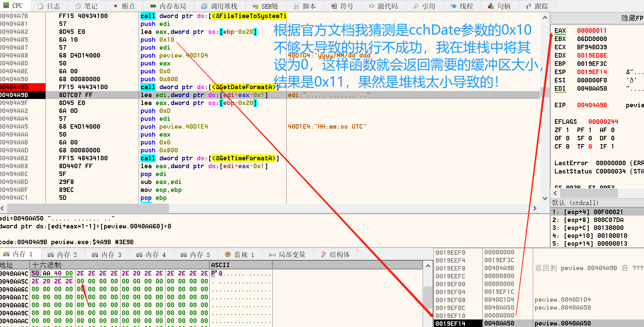Viewport: 644px width, 327px height.
Task: Open the 结构体 struct tab
Action: click(x=336, y=254)
